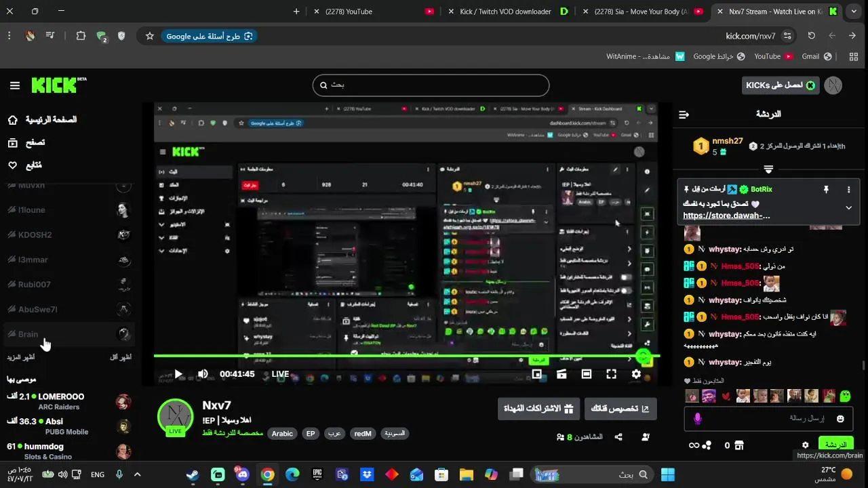868x488 pixels.
Task: Select the redM tag
Action: coord(363,434)
